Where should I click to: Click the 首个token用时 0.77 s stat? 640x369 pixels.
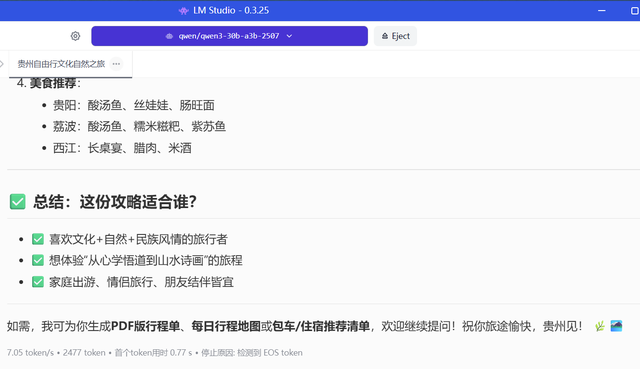click(153, 353)
